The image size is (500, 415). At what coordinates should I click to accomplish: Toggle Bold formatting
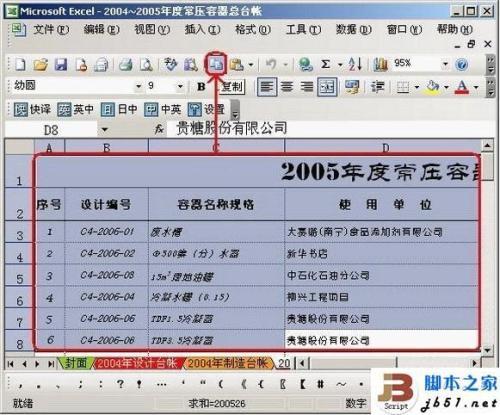click(201, 87)
